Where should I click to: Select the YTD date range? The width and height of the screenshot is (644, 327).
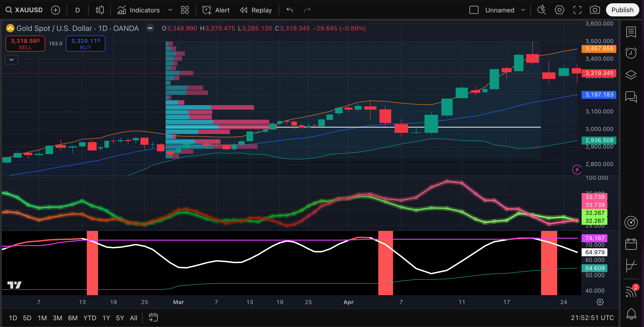90,318
